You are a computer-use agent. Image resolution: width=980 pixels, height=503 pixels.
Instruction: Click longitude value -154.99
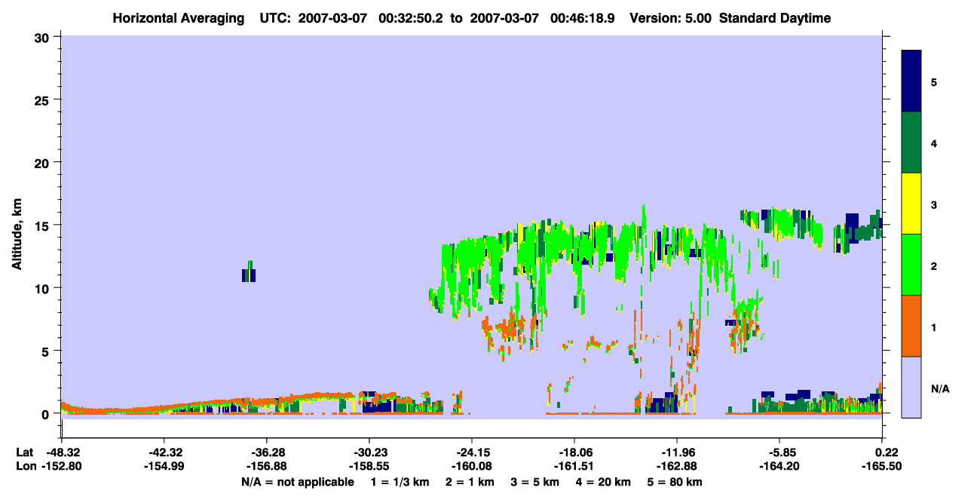pyautogui.click(x=163, y=465)
